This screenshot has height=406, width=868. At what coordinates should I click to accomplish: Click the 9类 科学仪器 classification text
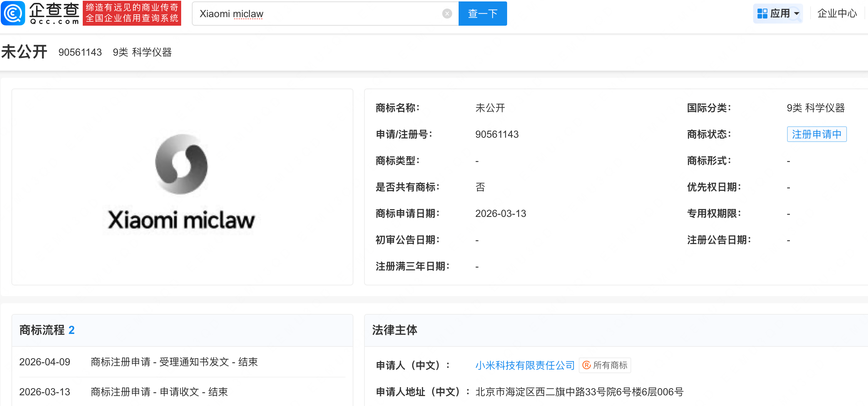click(142, 52)
